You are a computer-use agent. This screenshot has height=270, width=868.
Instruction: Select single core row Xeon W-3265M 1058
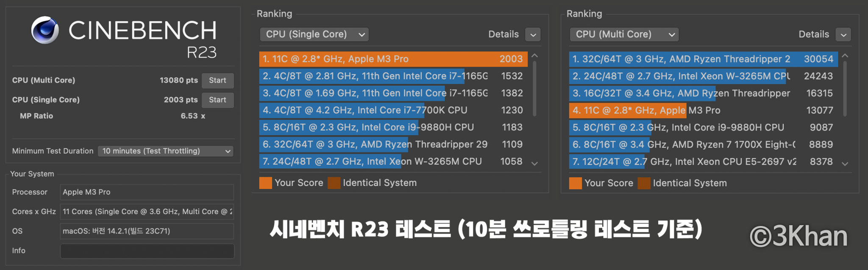(393, 162)
